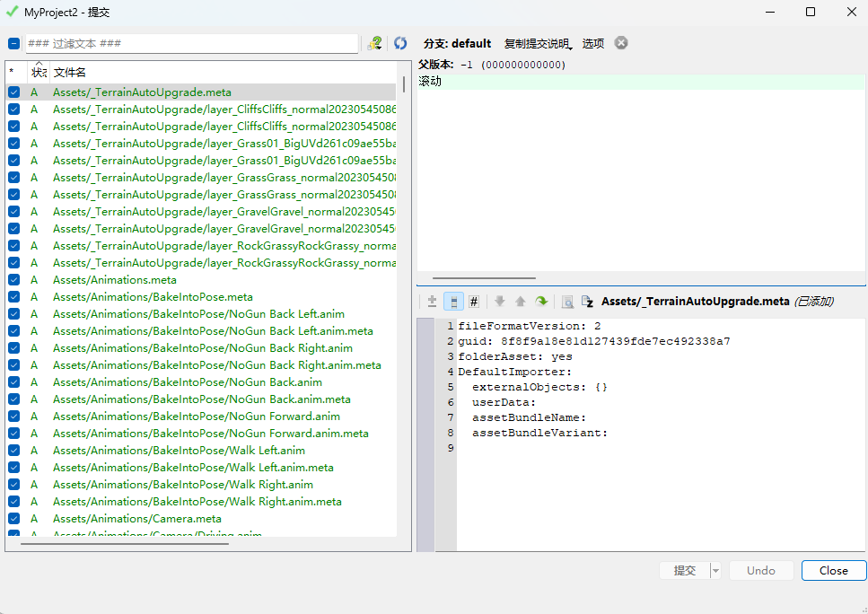The image size is (868, 614).
Task: Uncheck Walk Left.anim checkbox
Action: [x=13, y=451]
